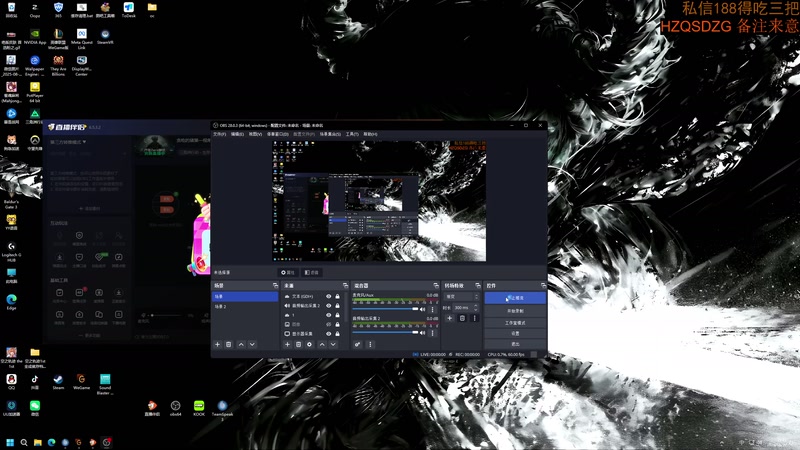
Task: Open 文件(F) menu in OBS
Action: coord(219,134)
